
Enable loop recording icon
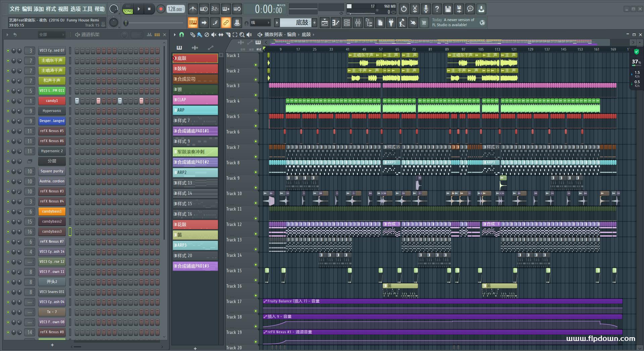[x=237, y=9]
